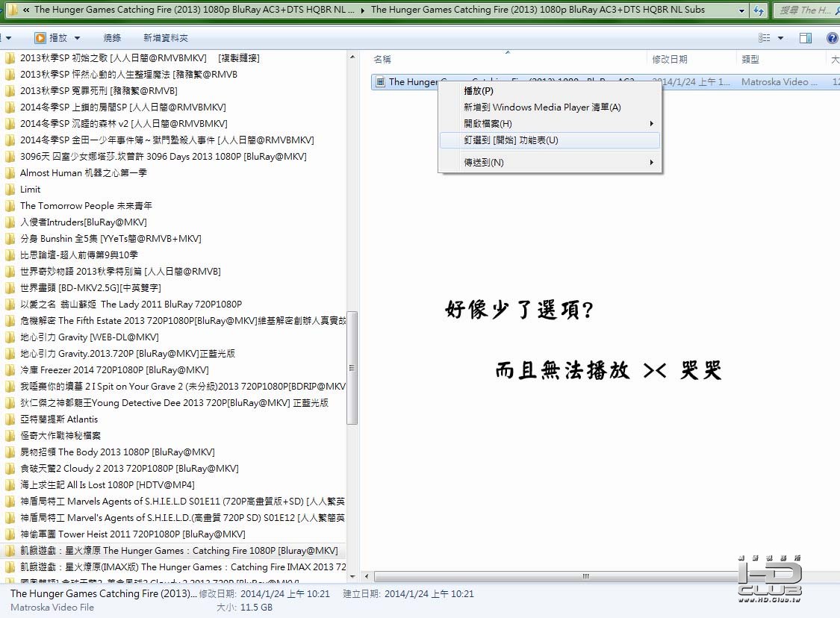Expand the 播放 button dropdown arrow
This screenshot has height=618, width=840.
[77, 38]
